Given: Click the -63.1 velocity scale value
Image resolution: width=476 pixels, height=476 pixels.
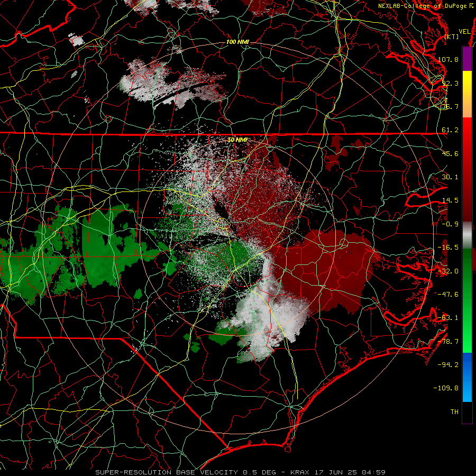Looking at the screenshot, I should (x=448, y=318).
